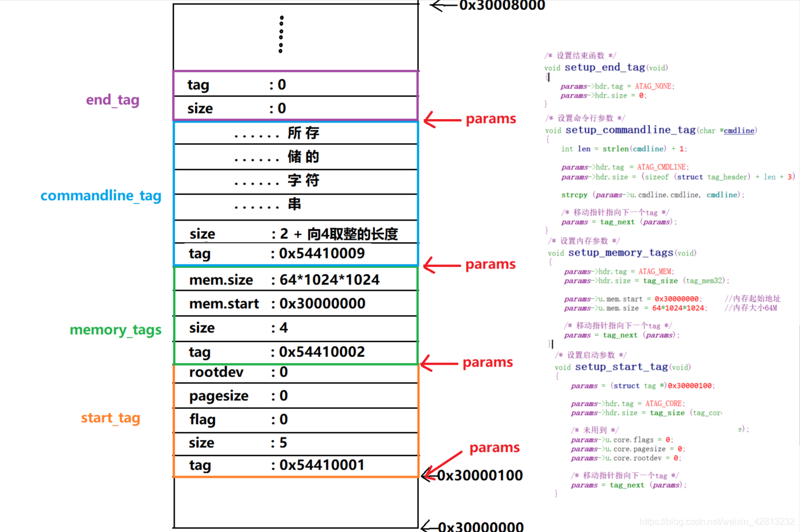
Task: Select the row reading '所 存'
Action: [296, 133]
